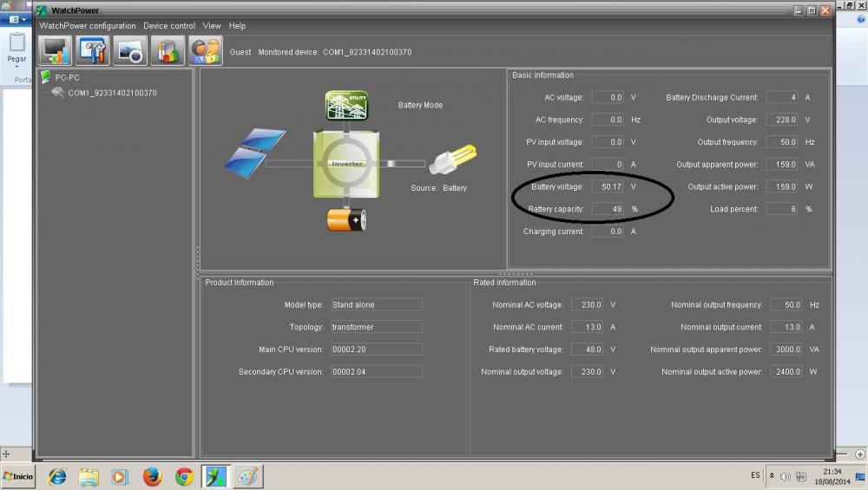
Task: Click the PV input current field
Action: point(608,164)
